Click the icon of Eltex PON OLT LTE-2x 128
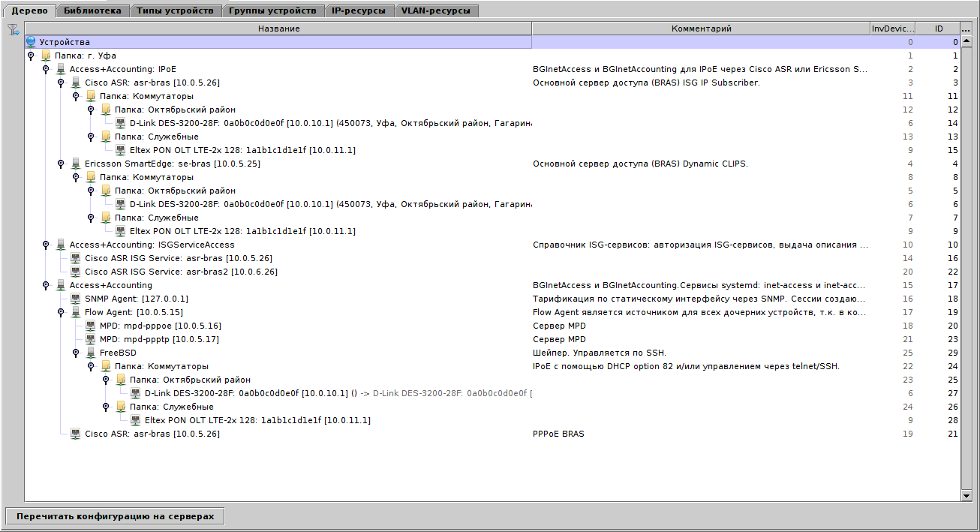Screen dimensions: 980x532 (x=121, y=149)
